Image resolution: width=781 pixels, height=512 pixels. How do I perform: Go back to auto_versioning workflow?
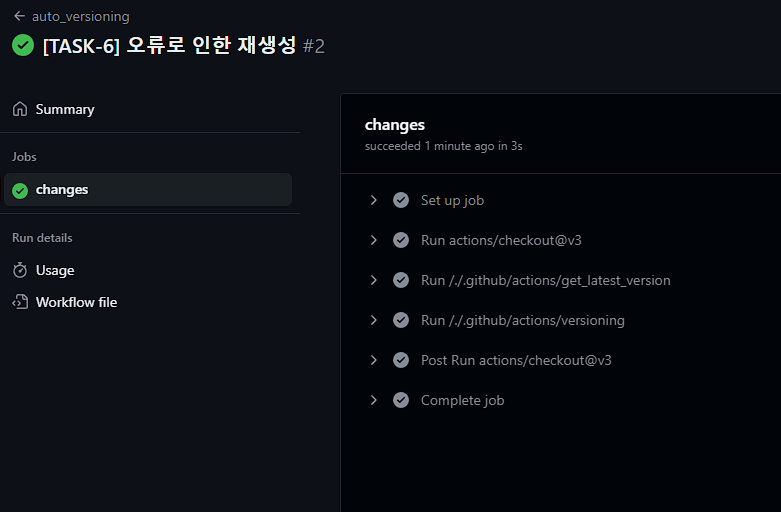click(81, 16)
